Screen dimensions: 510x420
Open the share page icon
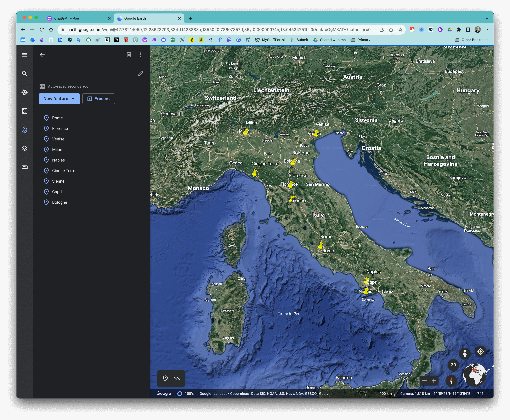pos(391,30)
